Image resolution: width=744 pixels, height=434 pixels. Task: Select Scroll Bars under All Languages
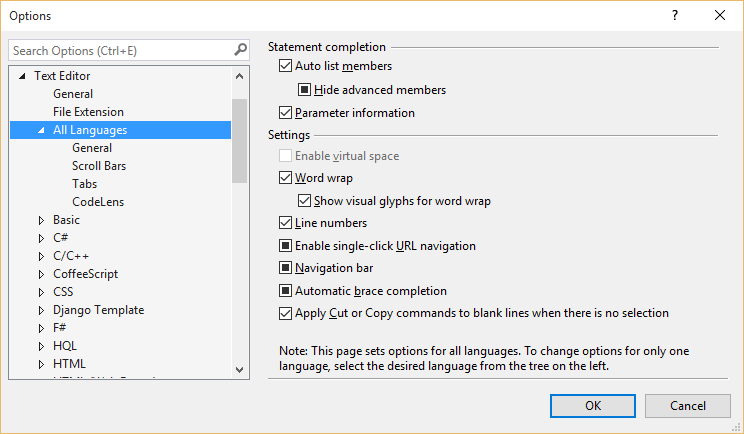(x=99, y=166)
